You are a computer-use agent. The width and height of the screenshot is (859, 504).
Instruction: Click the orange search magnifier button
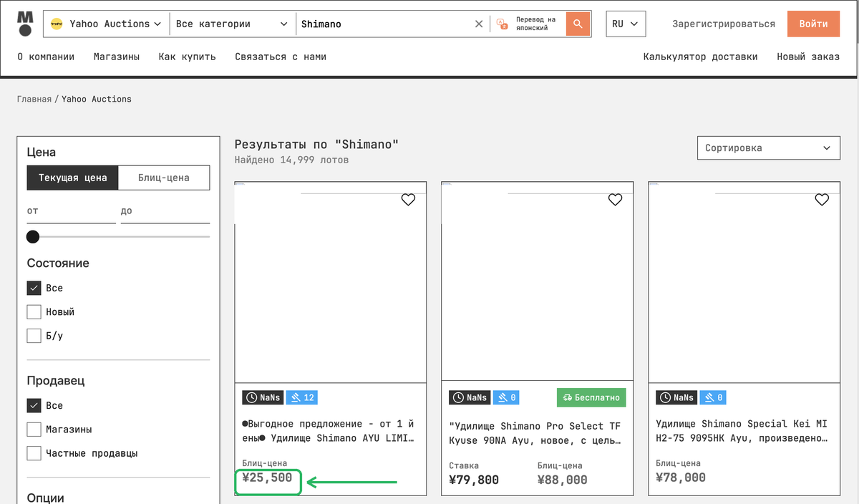click(578, 24)
